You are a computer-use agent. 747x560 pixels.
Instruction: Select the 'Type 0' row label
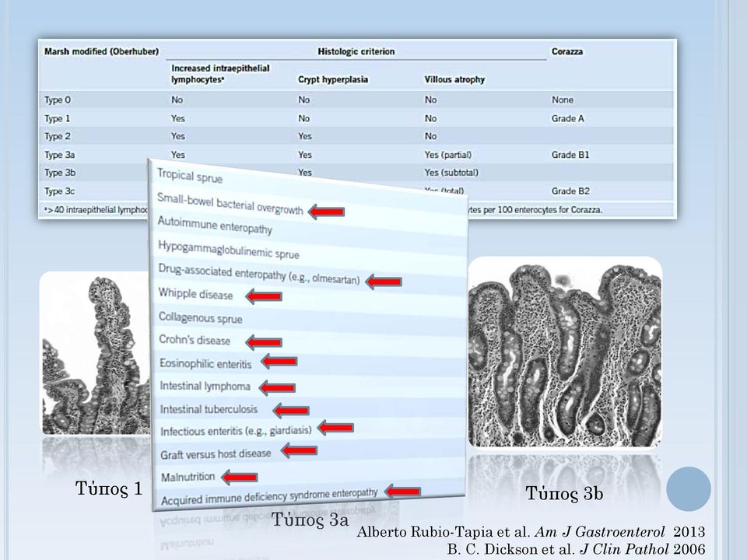pos(58,100)
